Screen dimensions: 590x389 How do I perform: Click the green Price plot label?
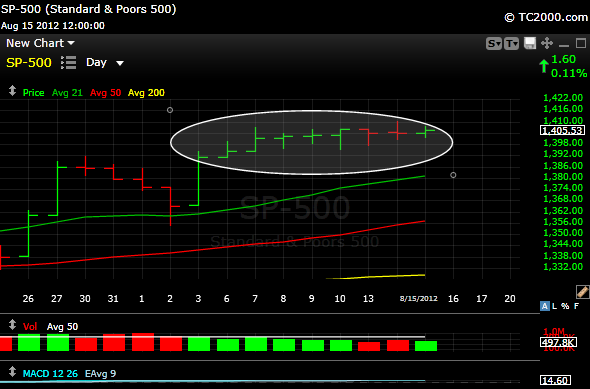point(33,93)
